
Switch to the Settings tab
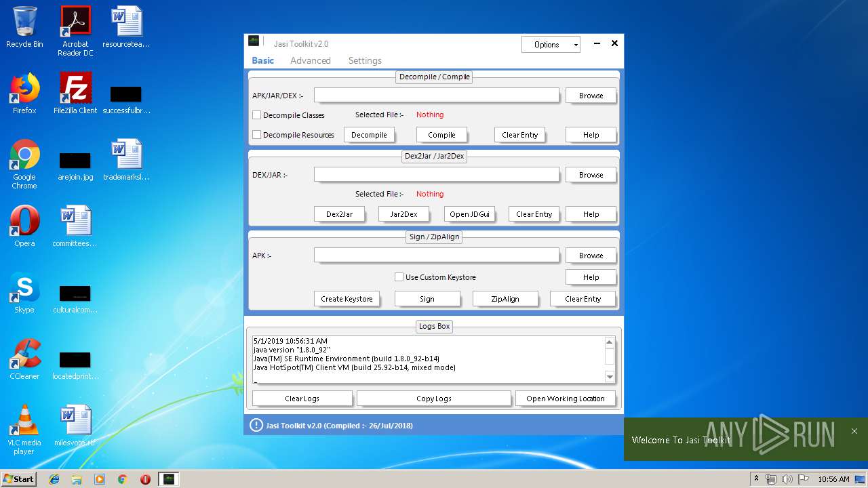pos(365,60)
